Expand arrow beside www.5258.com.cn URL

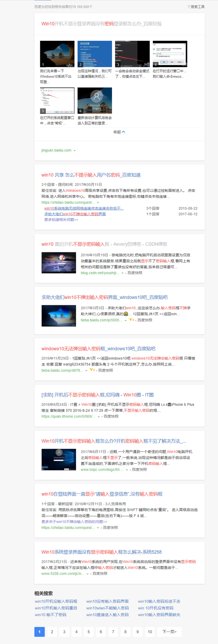[x=88, y=574]
